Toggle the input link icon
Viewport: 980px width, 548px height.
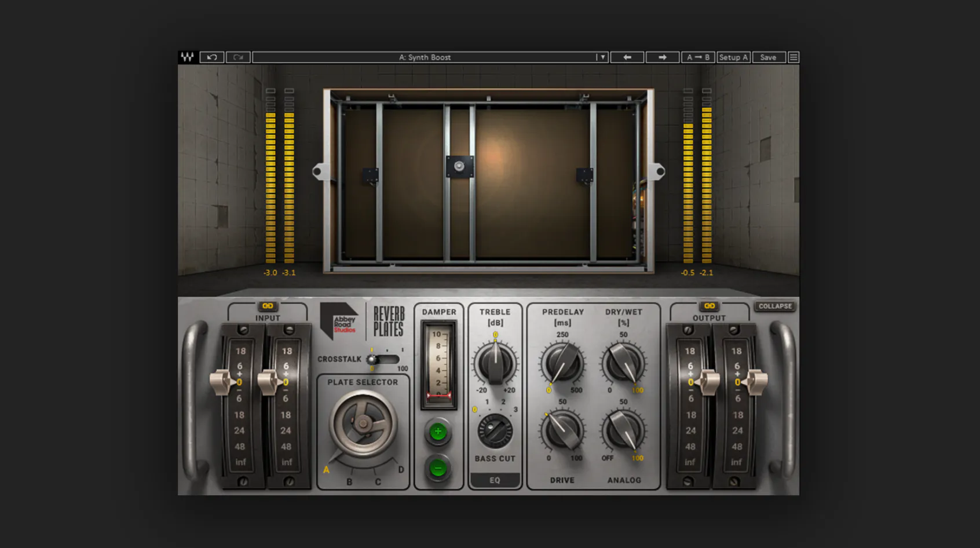click(x=268, y=306)
